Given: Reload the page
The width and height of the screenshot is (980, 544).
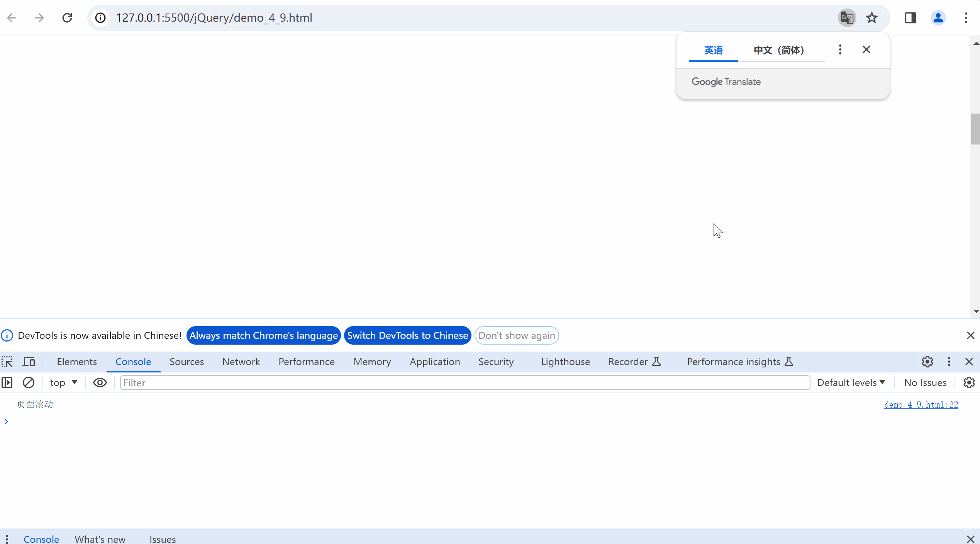Looking at the screenshot, I should [x=67, y=18].
